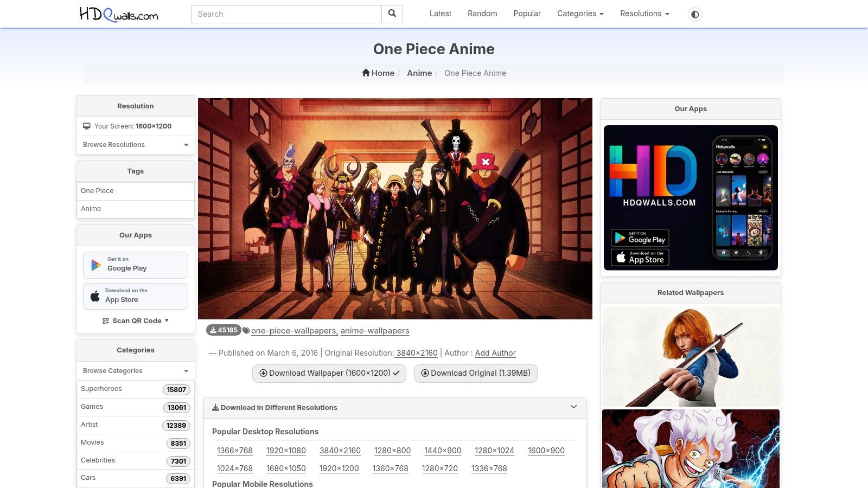Open the one-piece-wallpapers tag link
The height and width of the screenshot is (488, 868).
point(295,331)
